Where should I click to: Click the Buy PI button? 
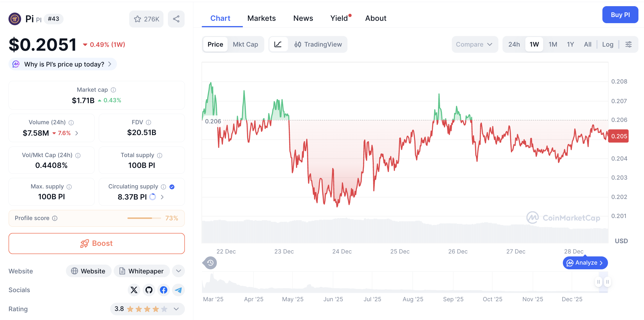[x=620, y=14]
